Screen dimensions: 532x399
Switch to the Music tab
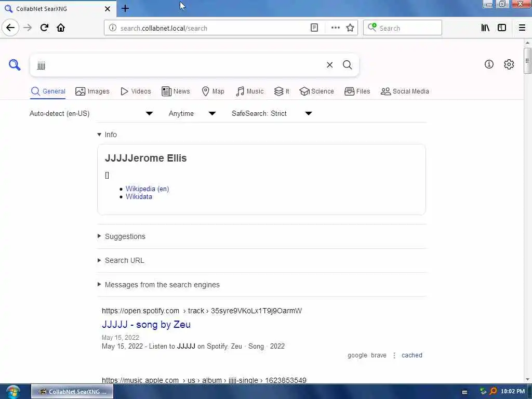tap(249, 91)
